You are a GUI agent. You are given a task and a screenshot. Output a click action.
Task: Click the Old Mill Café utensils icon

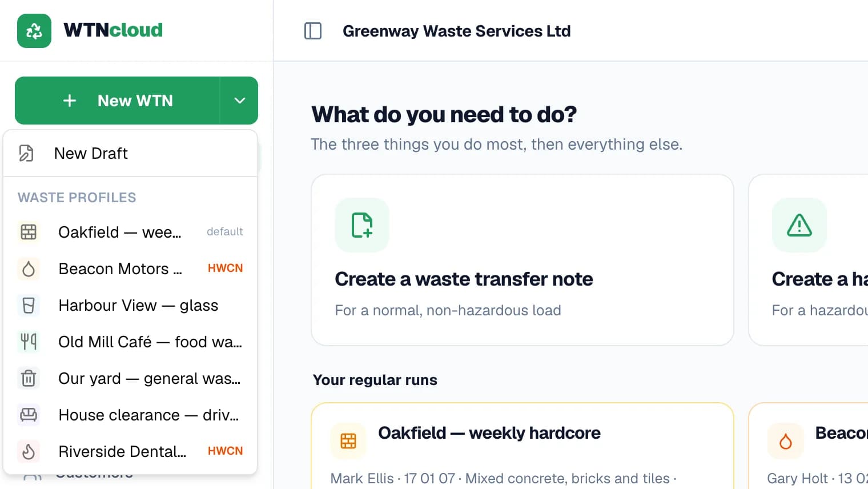point(29,342)
